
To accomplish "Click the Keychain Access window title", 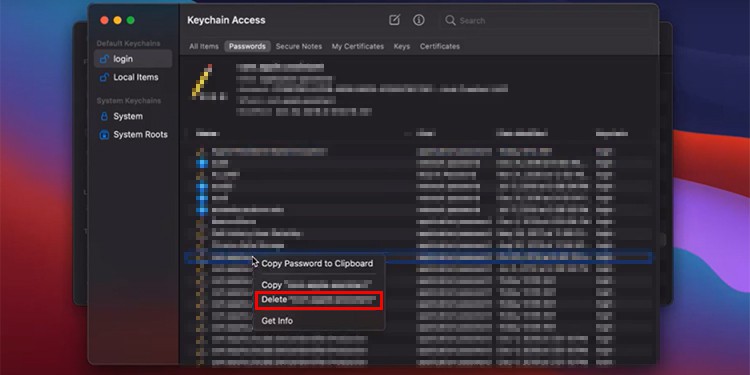I will (226, 20).
